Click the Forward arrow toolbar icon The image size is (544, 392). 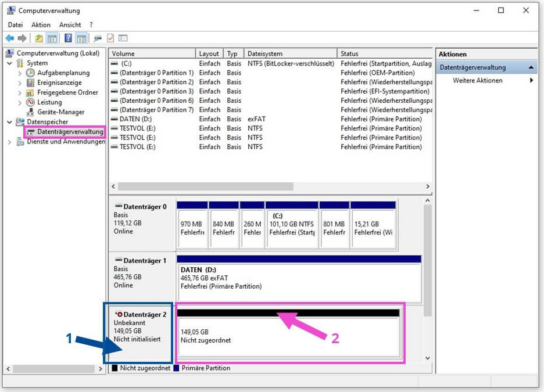coord(22,38)
